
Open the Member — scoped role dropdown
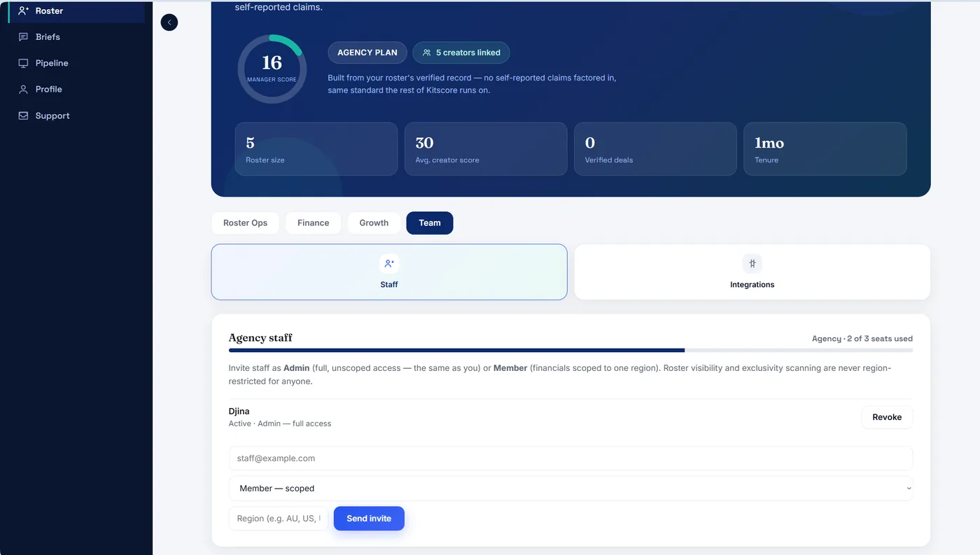click(570, 489)
